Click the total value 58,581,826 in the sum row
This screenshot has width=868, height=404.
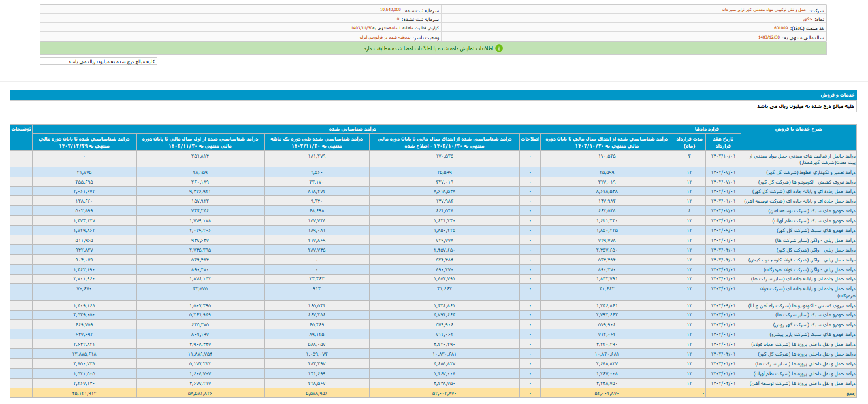201,394
